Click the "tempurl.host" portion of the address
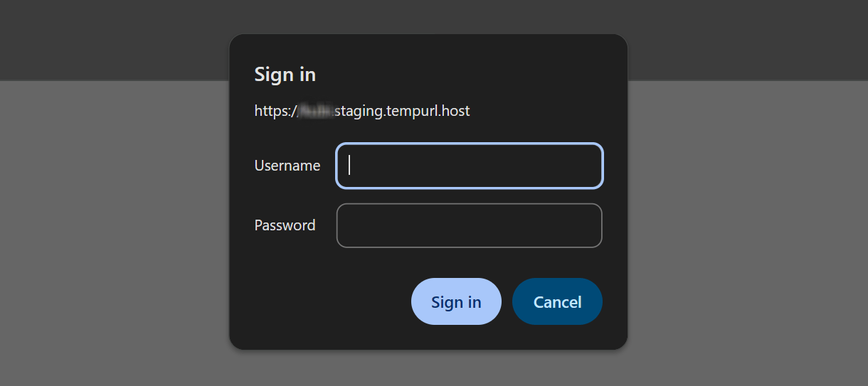The height and width of the screenshot is (386, 868). tap(429, 111)
